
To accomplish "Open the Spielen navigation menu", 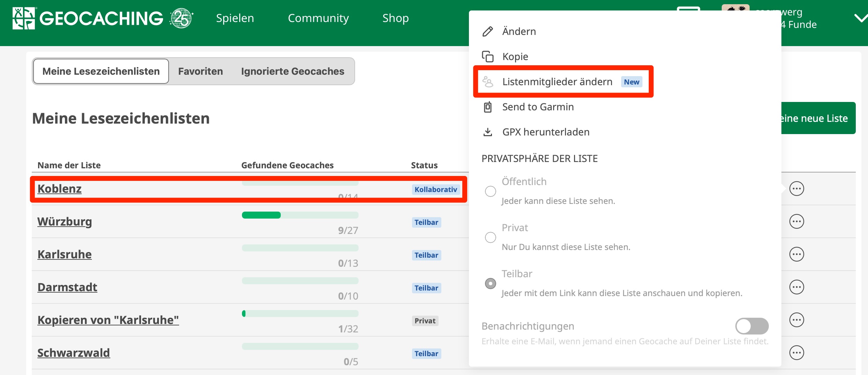I will coord(235,18).
